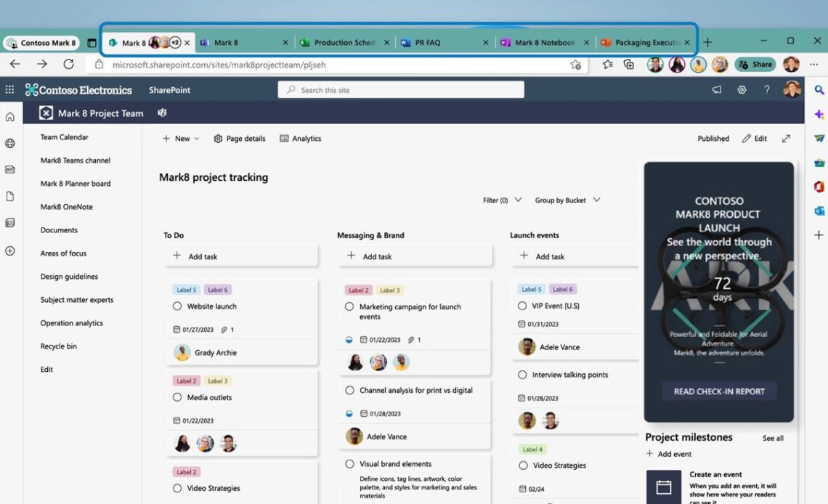The image size is (828, 504).
Task: Add task under Messaging & Brand
Action: (415, 256)
